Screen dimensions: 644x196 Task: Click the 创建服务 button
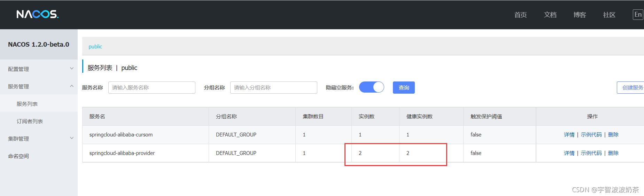631,87
